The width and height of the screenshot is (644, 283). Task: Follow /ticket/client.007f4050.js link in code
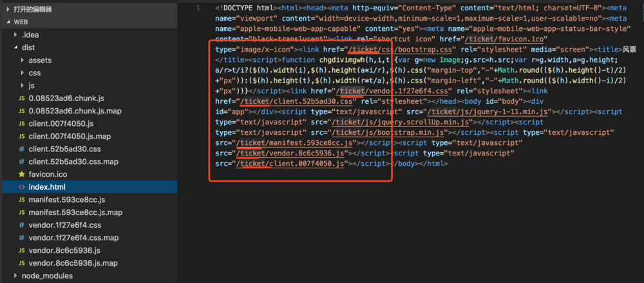coord(291,164)
